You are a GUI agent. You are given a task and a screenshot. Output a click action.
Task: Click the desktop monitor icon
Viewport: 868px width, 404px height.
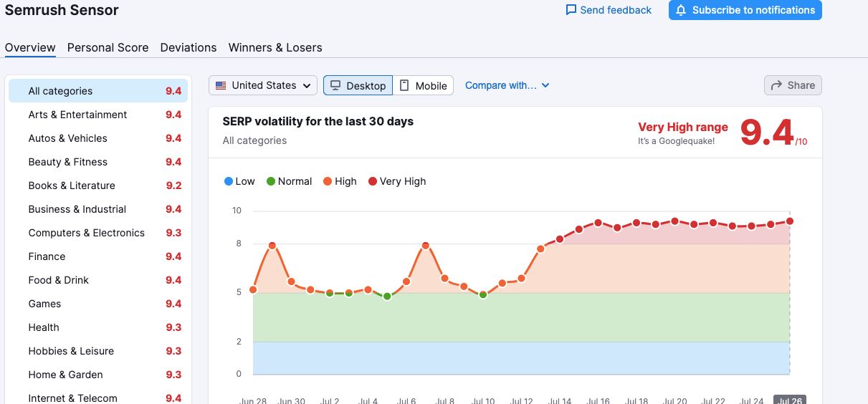click(335, 85)
